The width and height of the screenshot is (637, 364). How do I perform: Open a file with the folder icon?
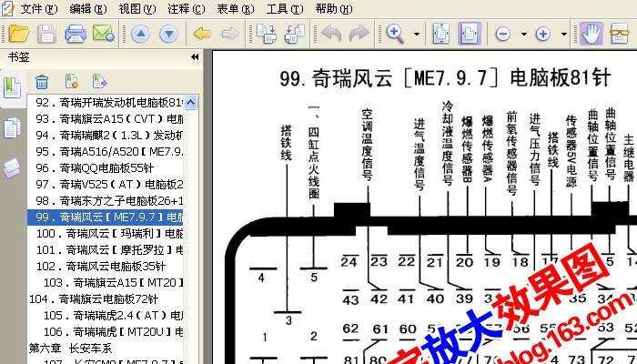coord(19,34)
